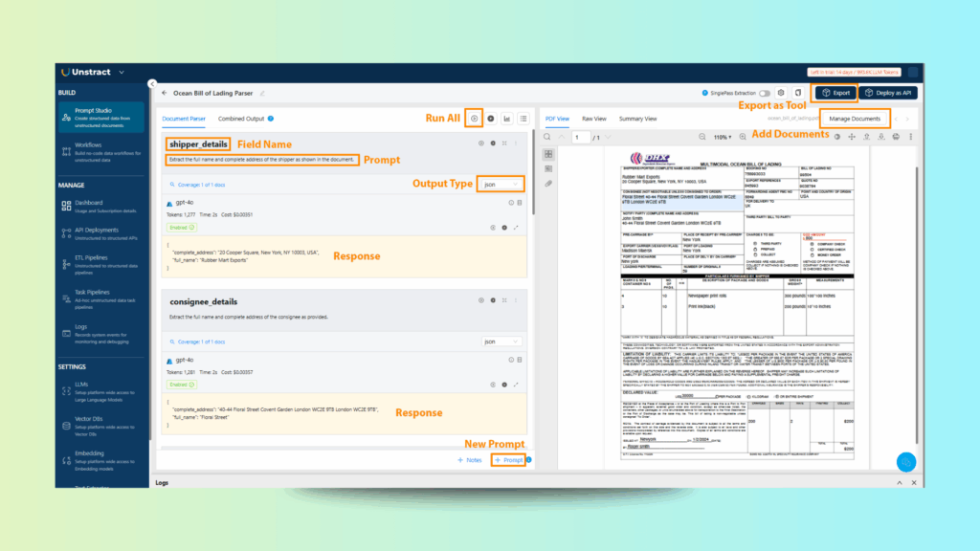Toggle the Enabled tag under shipper_details gpt-4o
The height and width of the screenshot is (551, 980).
(x=180, y=228)
